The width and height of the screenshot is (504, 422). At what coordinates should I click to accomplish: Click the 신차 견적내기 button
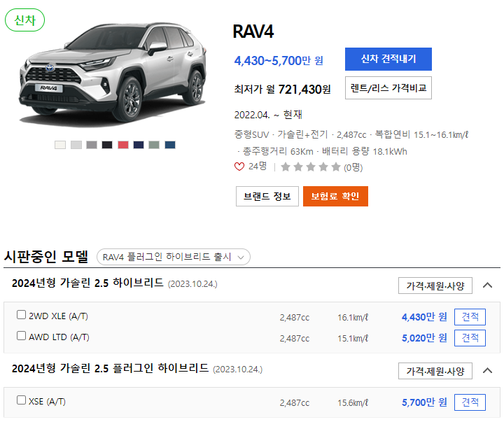(388, 59)
